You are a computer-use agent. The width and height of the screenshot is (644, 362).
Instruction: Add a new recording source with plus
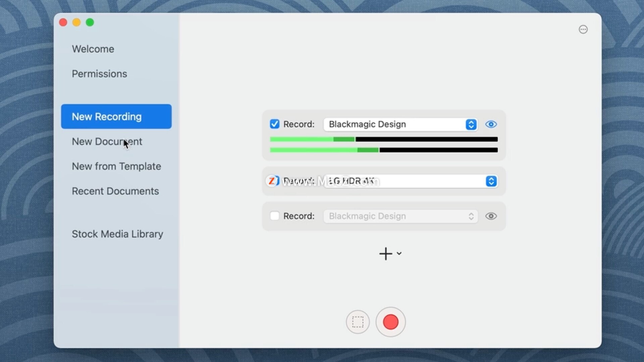[x=386, y=254]
